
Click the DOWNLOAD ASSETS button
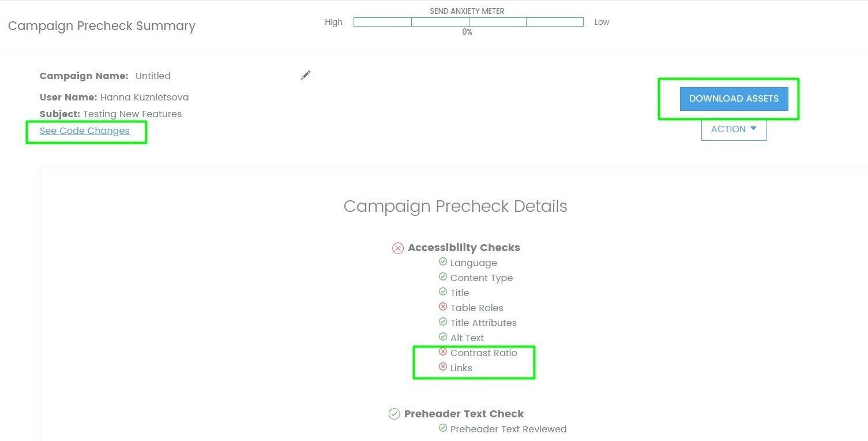734,99
